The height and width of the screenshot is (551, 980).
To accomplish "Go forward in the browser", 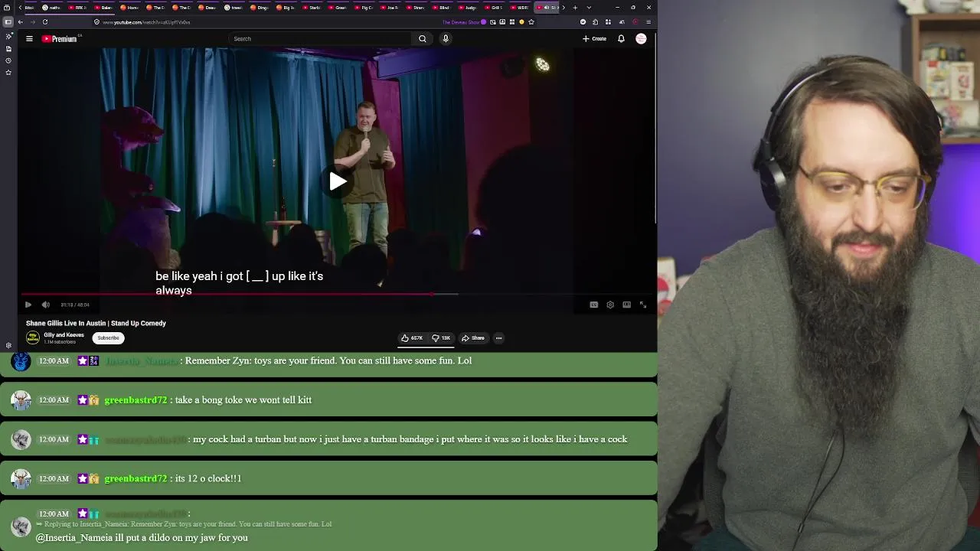I will [x=32, y=22].
